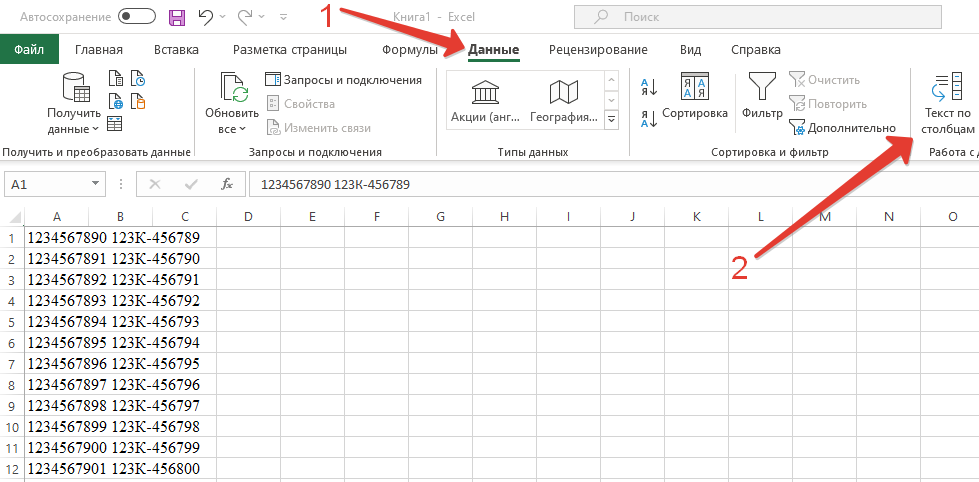Select the Данные tab

[x=494, y=50]
